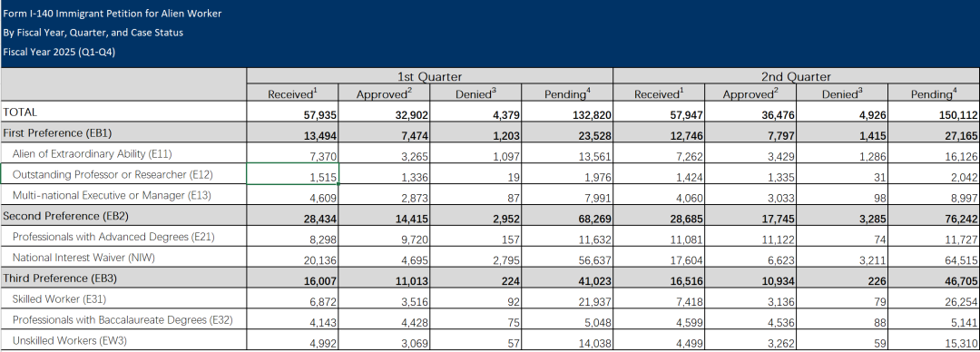Image resolution: width=980 pixels, height=352 pixels.
Task: Select Outstanding Professor or Researcher (E12) cell
Action: pos(123,174)
